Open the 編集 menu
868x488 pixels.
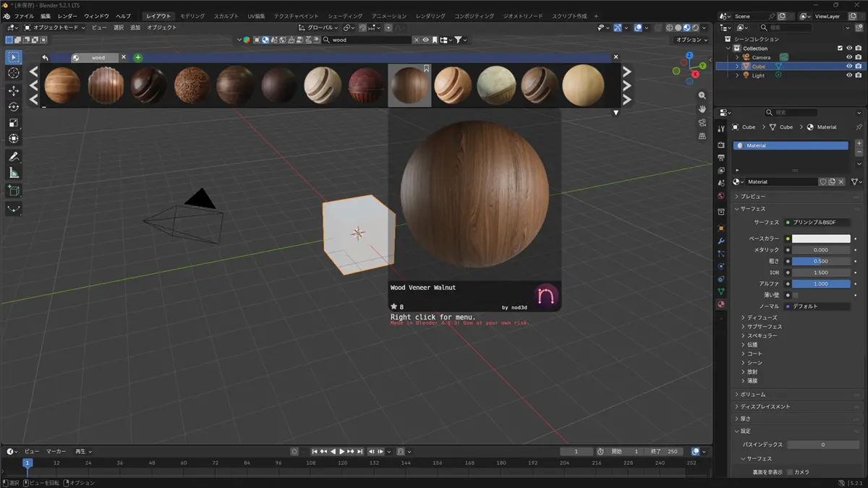[46, 16]
